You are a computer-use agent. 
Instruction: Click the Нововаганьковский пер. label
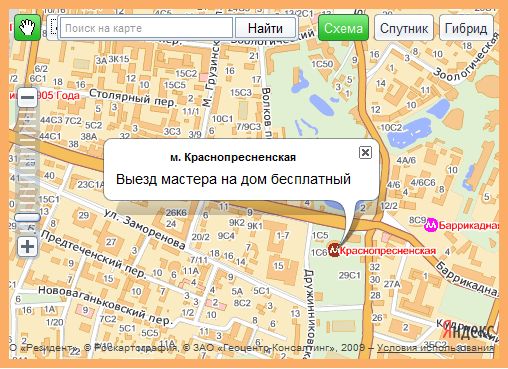pos(105,305)
